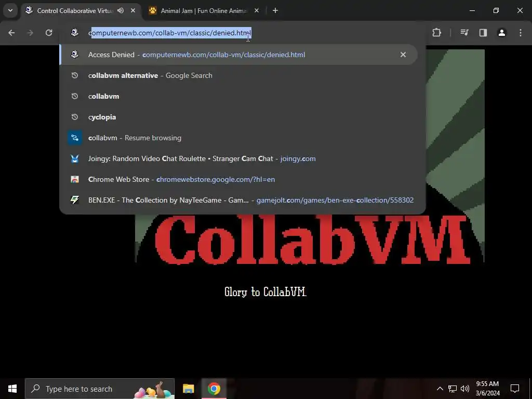This screenshot has height=399, width=532.
Task: Close the Animal Jam tab
Action: tap(257, 10)
